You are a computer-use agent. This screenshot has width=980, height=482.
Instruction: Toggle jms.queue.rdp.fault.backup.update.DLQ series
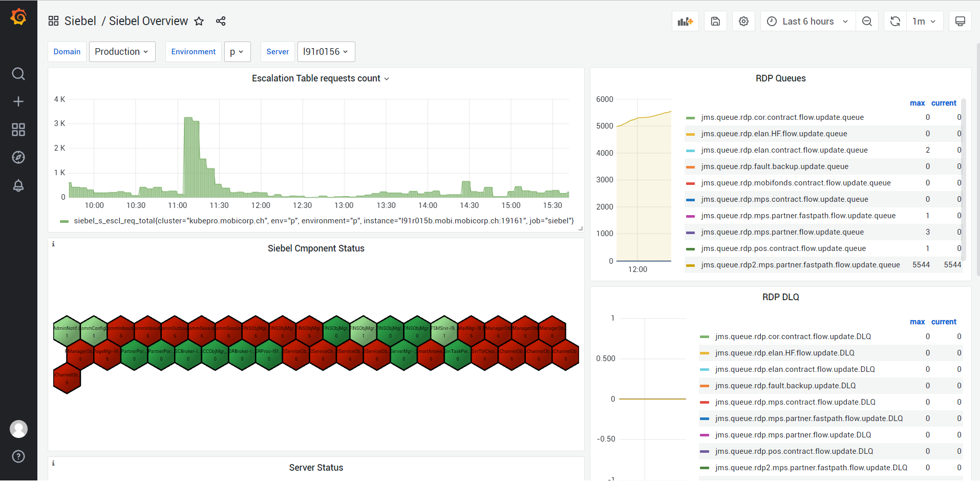click(x=785, y=386)
